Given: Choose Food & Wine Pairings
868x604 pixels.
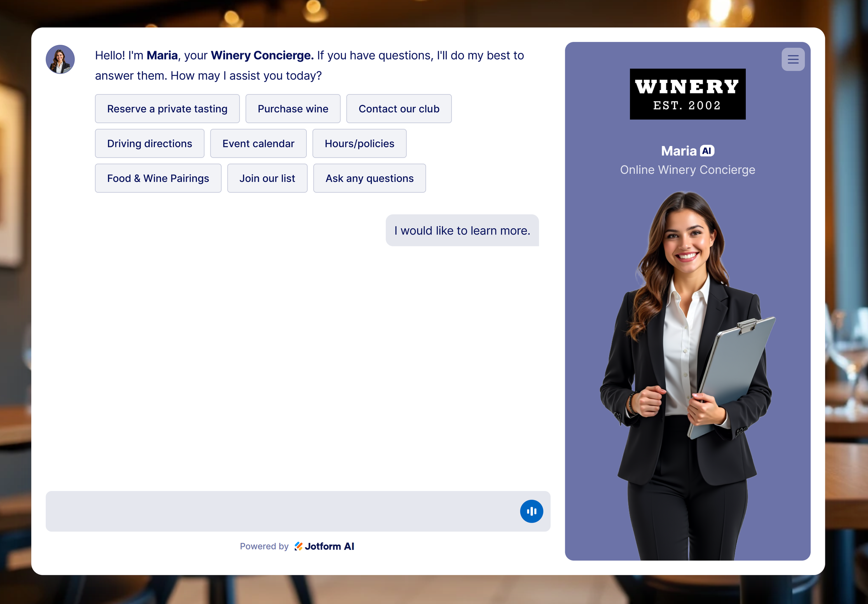Looking at the screenshot, I should tap(158, 179).
